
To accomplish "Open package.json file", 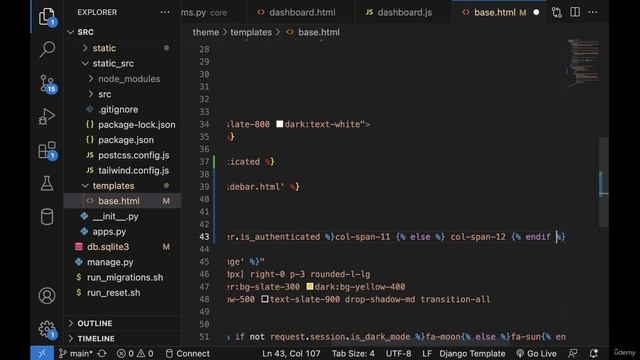I will pyautogui.click(x=122, y=140).
